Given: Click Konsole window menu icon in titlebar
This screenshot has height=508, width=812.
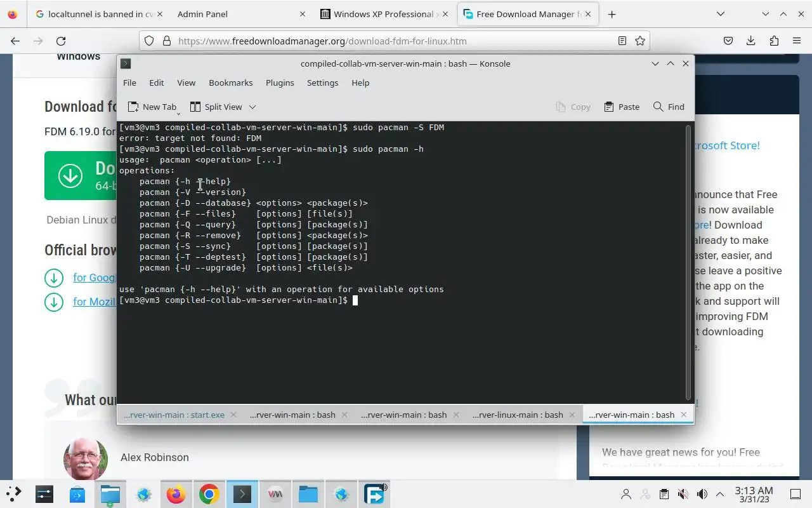Looking at the screenshot, I should pos(126,63).
